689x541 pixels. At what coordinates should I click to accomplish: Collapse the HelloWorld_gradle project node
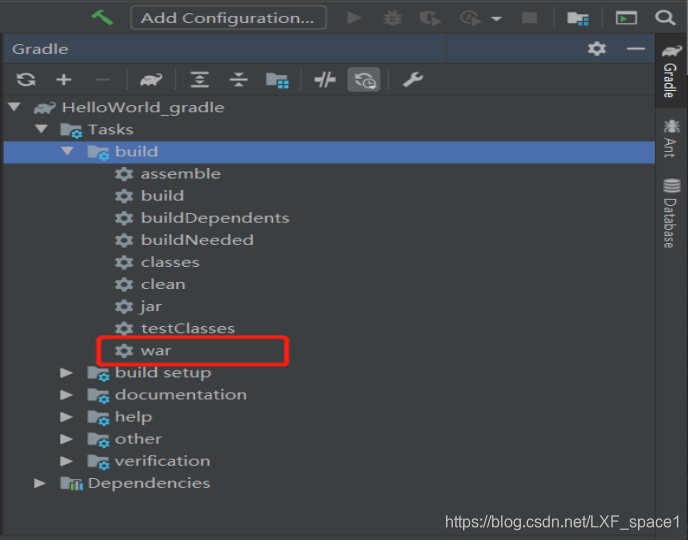pos(14,107)
